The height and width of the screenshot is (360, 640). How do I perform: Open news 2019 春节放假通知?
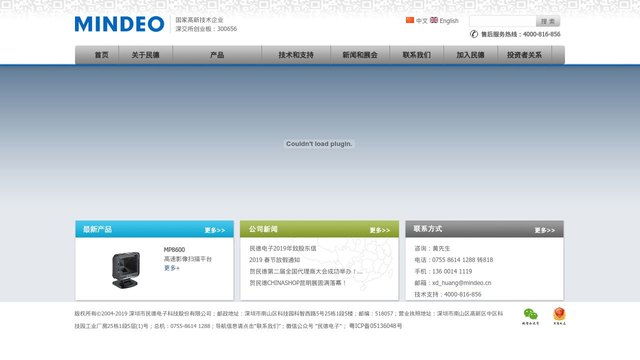pos(274,260)
